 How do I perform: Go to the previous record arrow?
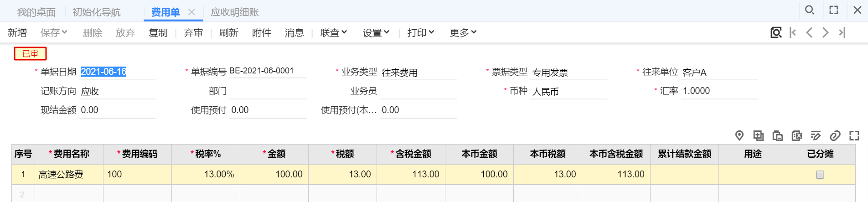click(x=809, y=32)
